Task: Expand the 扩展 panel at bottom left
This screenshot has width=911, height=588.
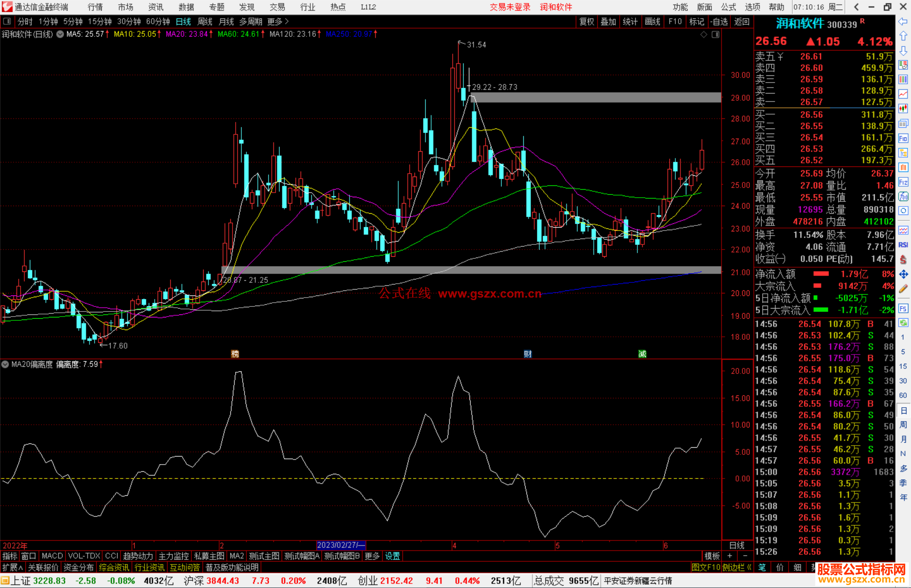Action: (x=13, y=567)
